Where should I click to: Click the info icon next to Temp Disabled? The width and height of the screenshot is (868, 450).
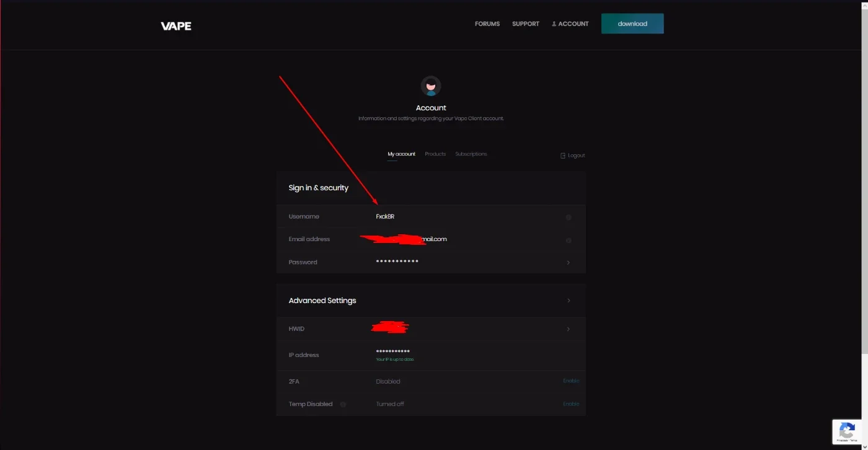[343, 404]
